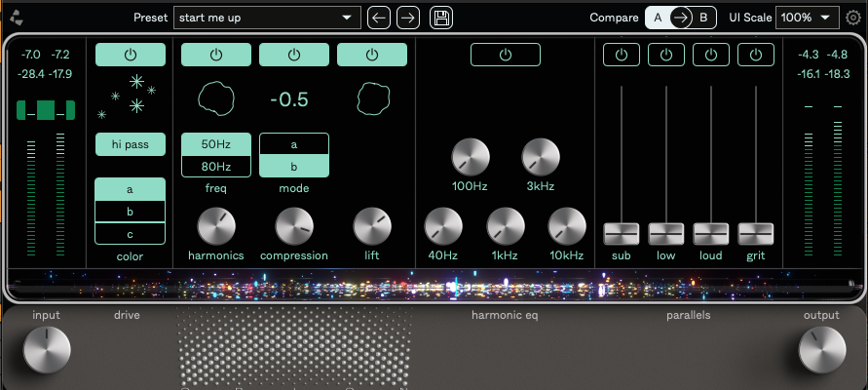868x390 pixels.
Task: Open settings with the gear icon
Action: pos(853,18)
